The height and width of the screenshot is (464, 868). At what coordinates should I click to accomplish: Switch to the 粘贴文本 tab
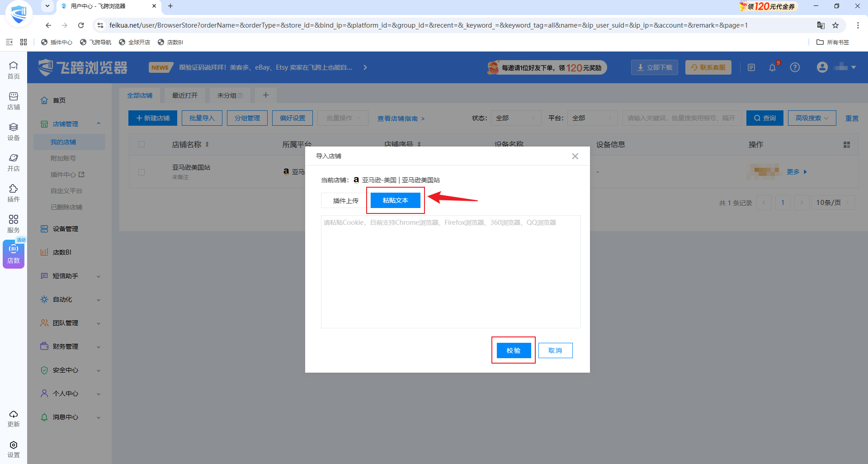point(396,200)
